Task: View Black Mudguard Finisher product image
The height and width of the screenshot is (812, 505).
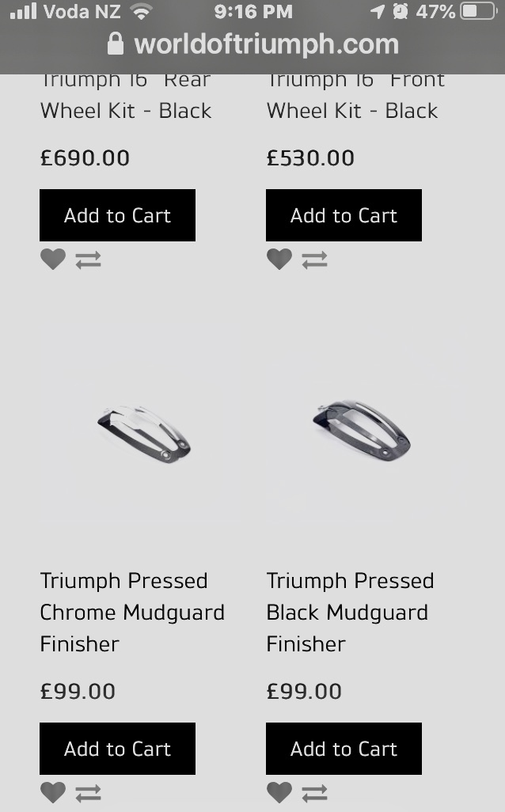Action: (x=361, y=432)
